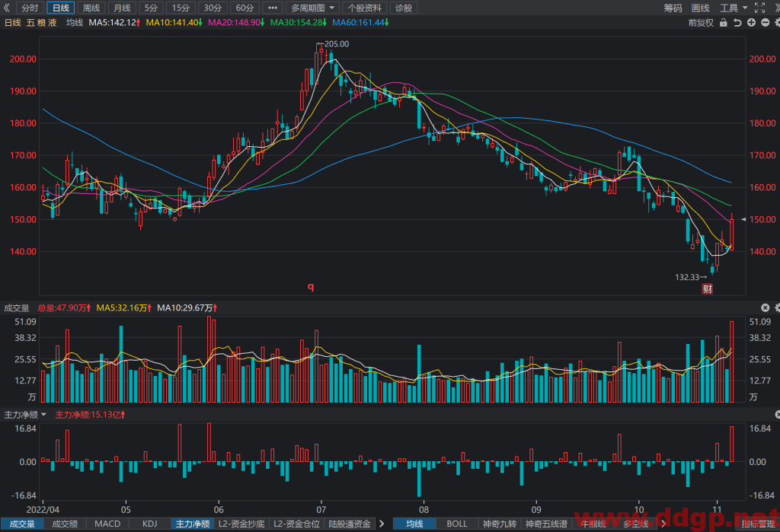The width and height of the screenshot is (780, 532).
Task: Switch overlay to 神奇五线谱
Action: pos(546,524)
